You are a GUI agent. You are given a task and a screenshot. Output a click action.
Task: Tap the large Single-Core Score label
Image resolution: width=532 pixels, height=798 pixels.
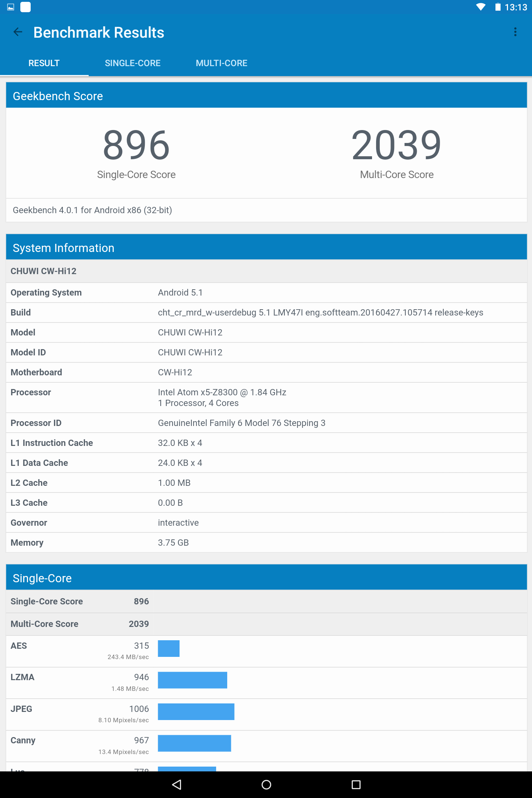[136, 174]
